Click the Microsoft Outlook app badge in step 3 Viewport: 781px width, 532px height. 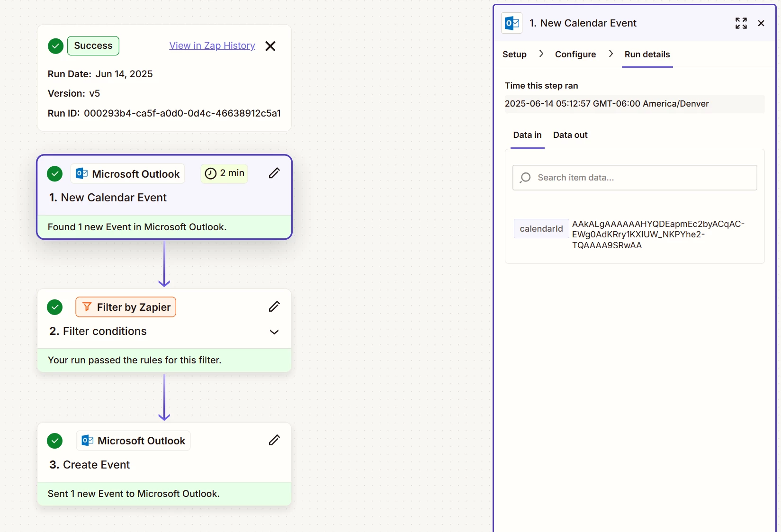coord(134,441)
